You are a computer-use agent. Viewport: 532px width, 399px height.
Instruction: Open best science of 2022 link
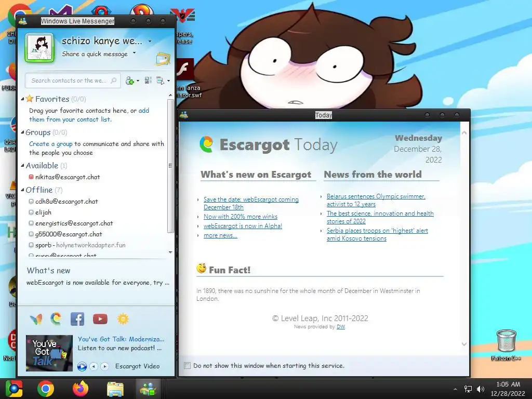pos(380,217)
